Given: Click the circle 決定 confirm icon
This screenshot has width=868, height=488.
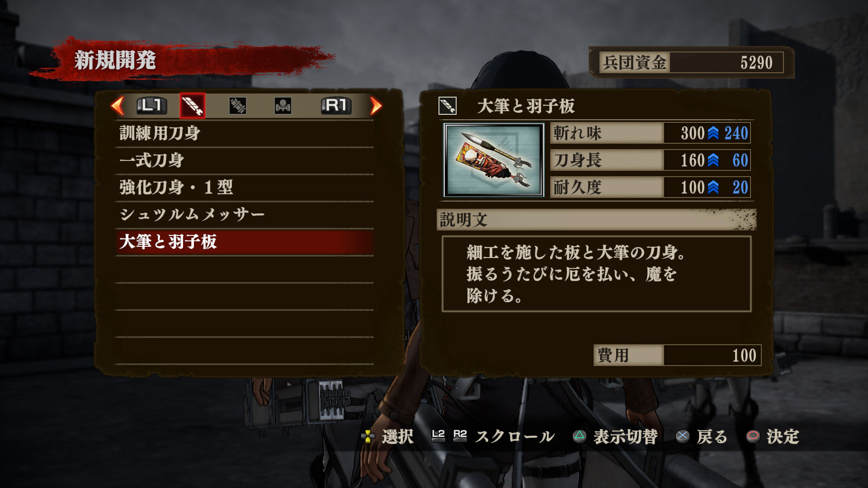Looking at the screenshot, I should pyautogui.click(x=753, y=436).
